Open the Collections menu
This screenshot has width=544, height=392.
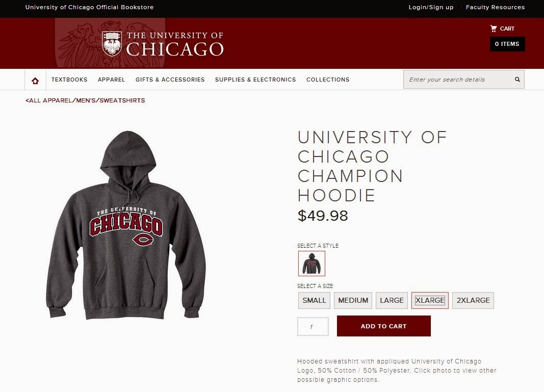pos(328,80)
